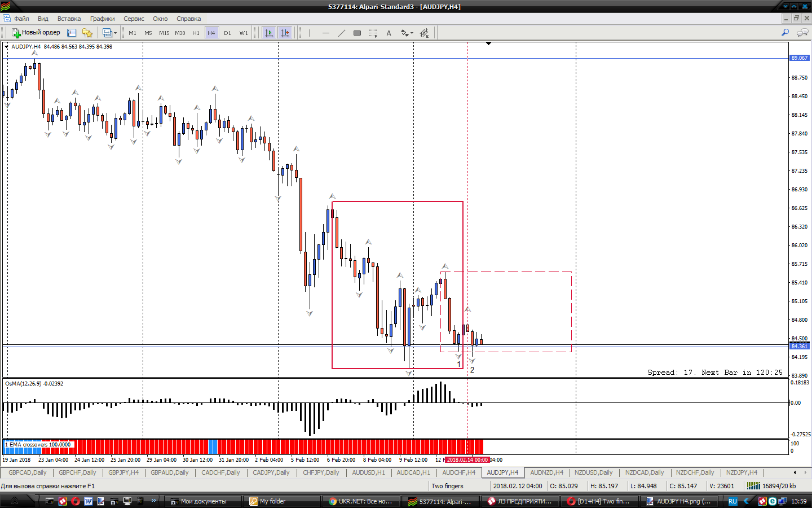The image size is (812, 508).
Task: Select vertical line drawing tool
Action: [310, 33]
